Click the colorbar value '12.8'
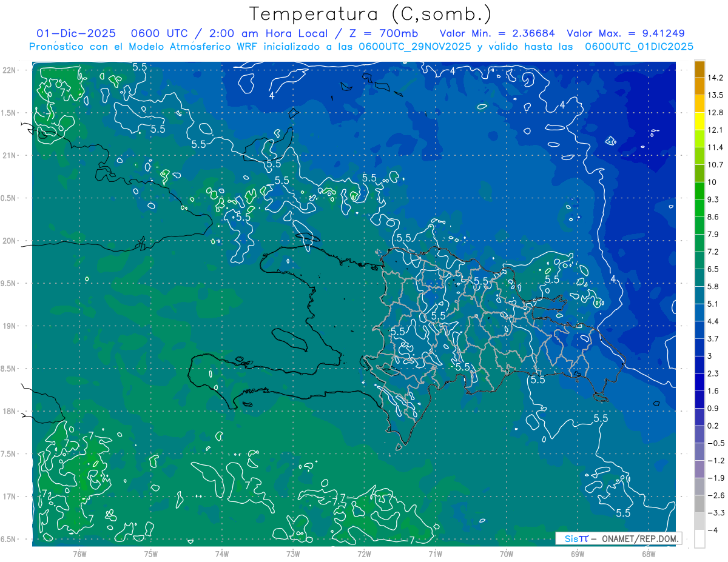 [x=716, y=113]
